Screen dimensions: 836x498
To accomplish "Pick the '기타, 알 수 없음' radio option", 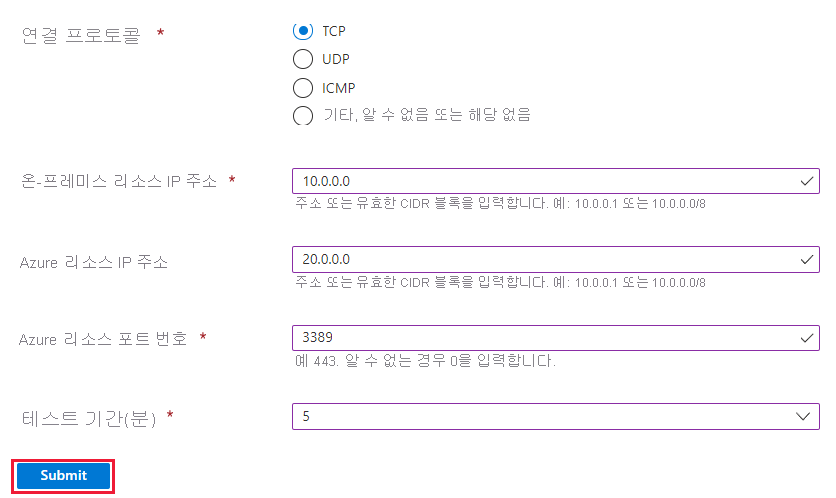I will coord(303,116).
